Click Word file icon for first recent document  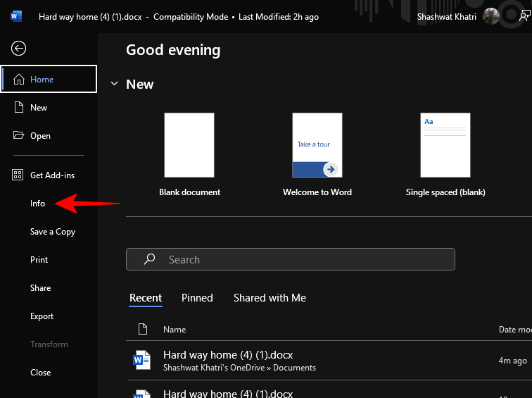click(x=142, y=361)
